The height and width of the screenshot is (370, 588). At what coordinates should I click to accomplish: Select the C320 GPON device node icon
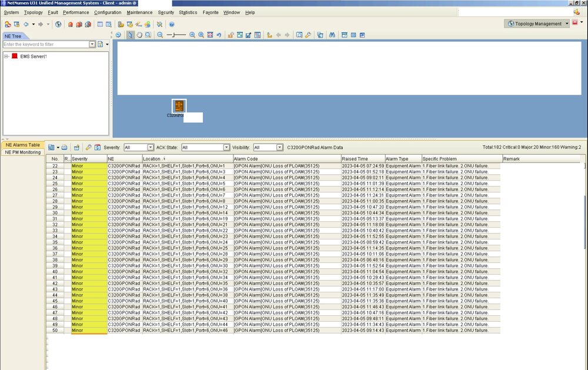point(179,106)
